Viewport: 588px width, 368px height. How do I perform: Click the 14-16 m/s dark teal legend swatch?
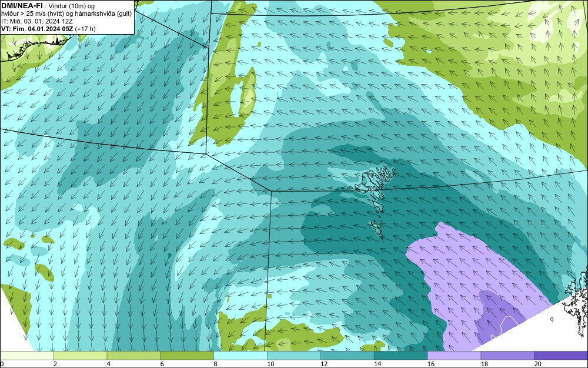[401, 356]
